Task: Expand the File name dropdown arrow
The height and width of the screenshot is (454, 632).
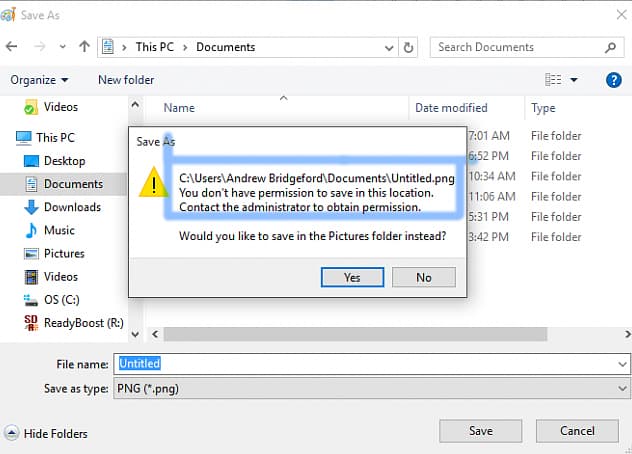Action: pyautogui.click(x=622, y=364)
